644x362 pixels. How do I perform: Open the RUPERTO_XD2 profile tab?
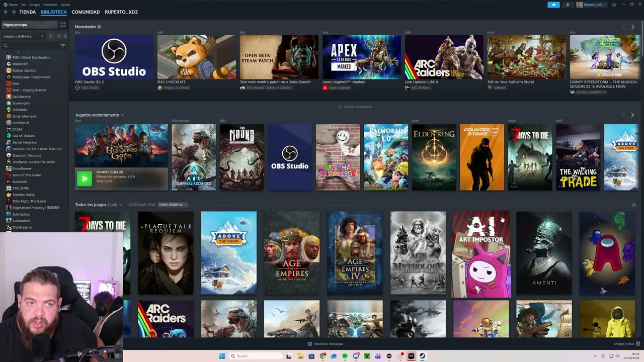coord(121,12)
